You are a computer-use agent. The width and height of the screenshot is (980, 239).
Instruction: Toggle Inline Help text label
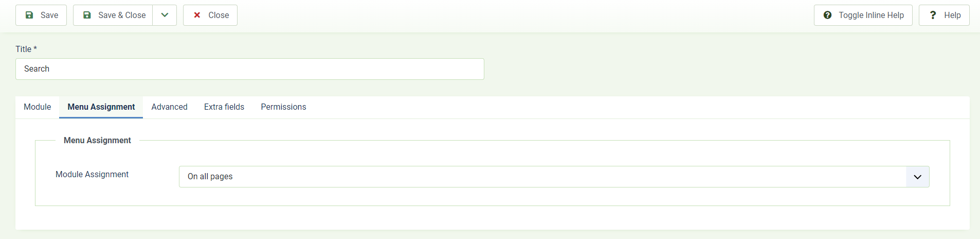871,15
